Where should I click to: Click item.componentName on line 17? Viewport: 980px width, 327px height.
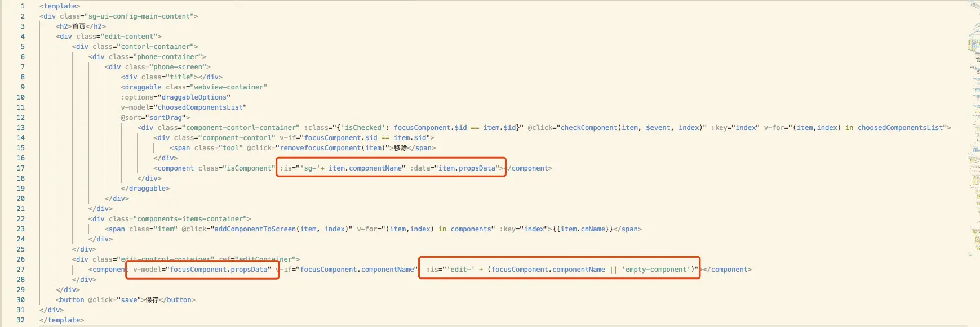(x=365, y=168)
